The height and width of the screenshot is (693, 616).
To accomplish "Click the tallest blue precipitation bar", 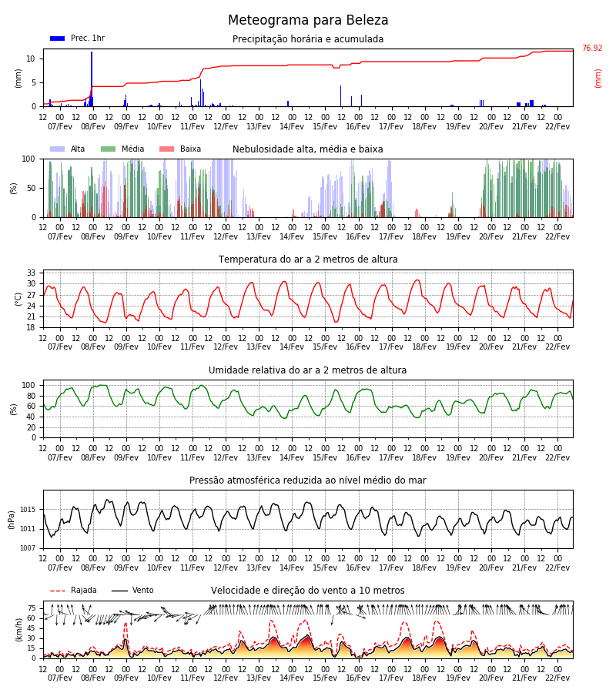I will point(92,79).
